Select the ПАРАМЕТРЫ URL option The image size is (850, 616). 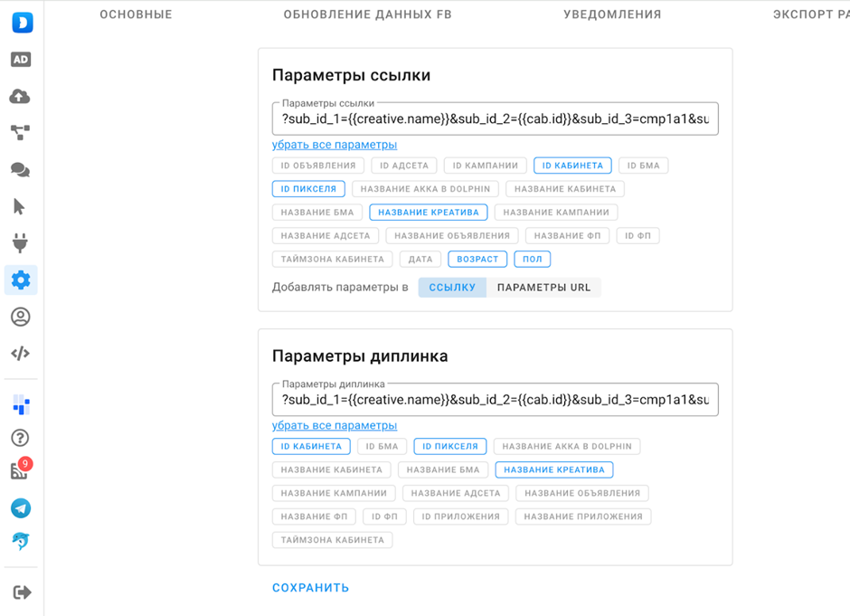tap(543, 288)
